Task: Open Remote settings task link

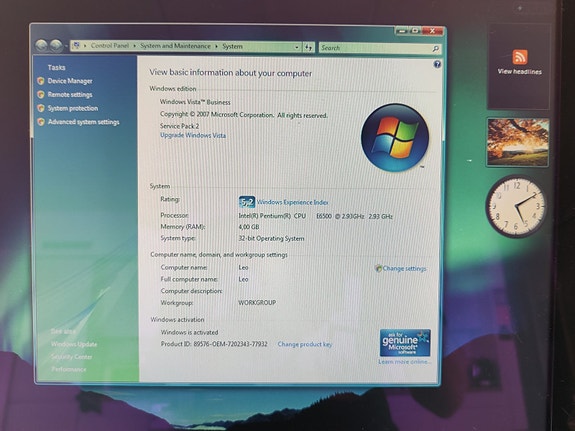Action: (x=70, y=95)
